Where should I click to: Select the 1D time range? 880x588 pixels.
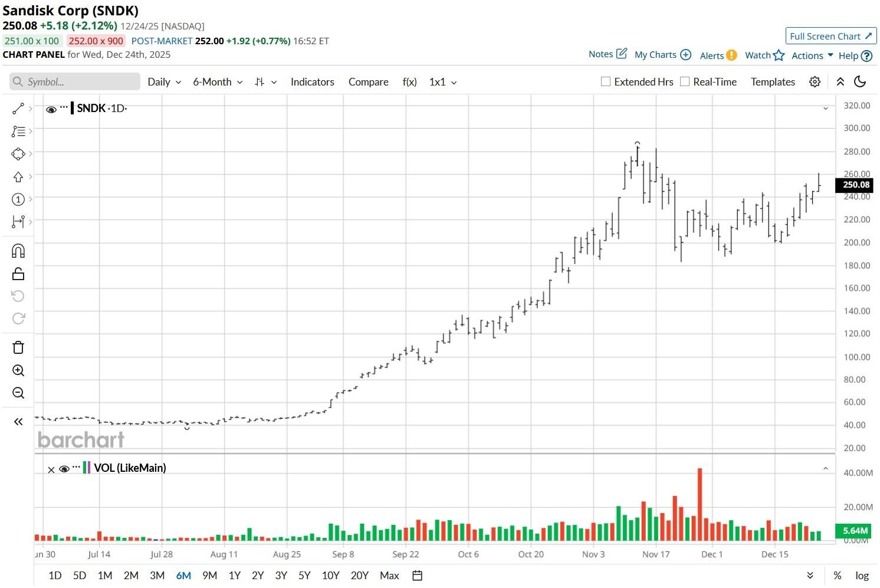pyautogui.click(x=55, y=576)
